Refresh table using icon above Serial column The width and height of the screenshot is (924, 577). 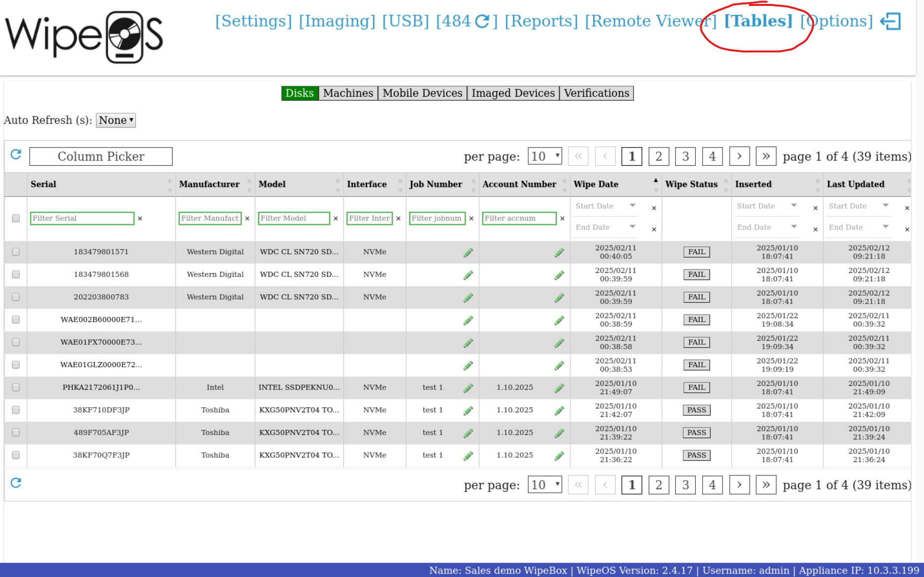[16, 155]
